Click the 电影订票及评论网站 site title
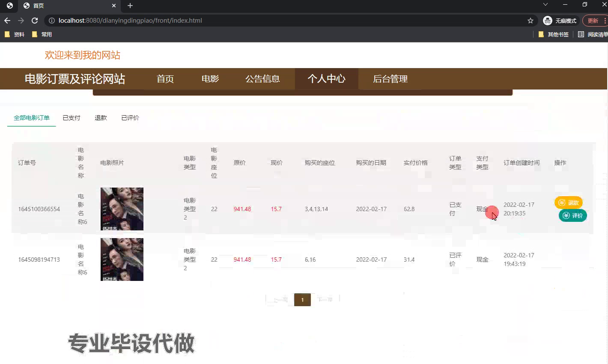The height and width of the screenshot is (364, 608). click(75, 79)
